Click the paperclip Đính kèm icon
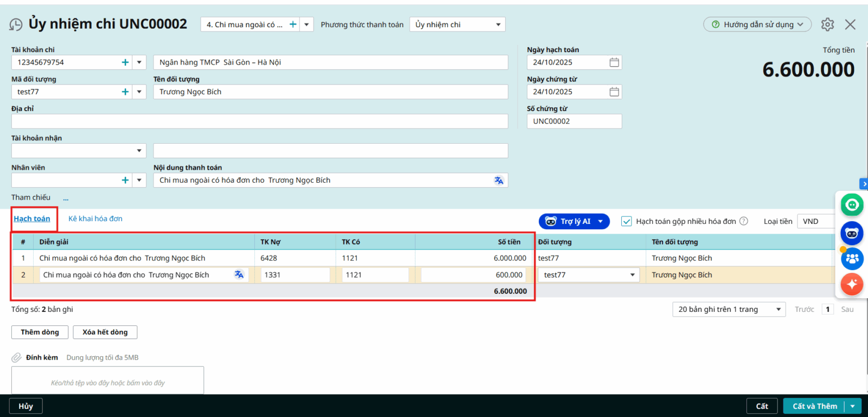The width and height of the screenshot is (868, 417). point(17,358)
